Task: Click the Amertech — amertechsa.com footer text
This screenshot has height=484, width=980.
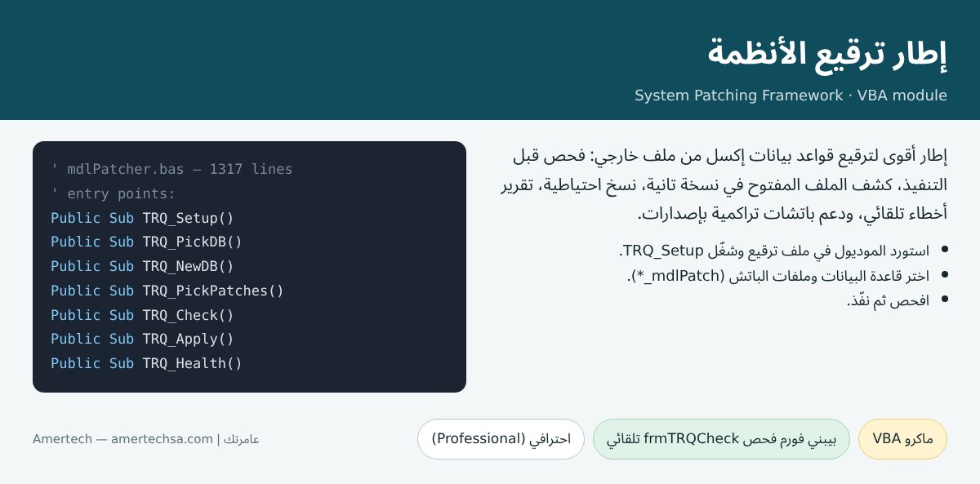Action: click(145, 439)
